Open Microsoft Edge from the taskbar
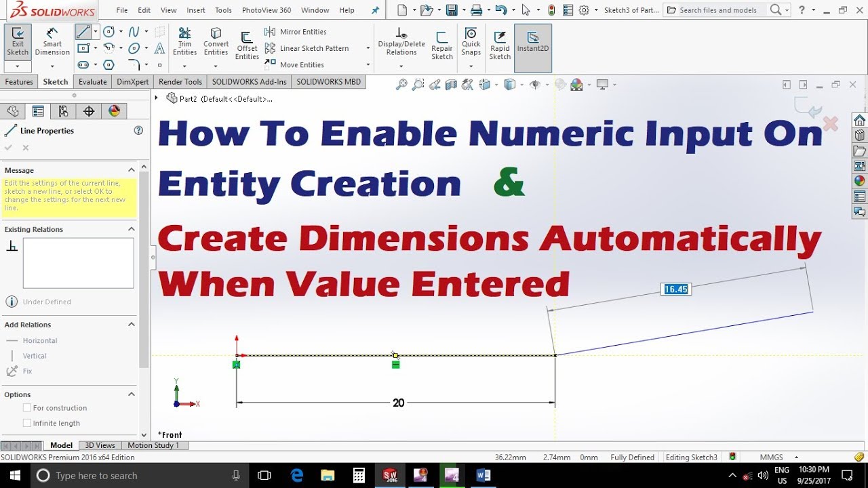This screenshot has width=868, height=488. click(x=297, y=476)
